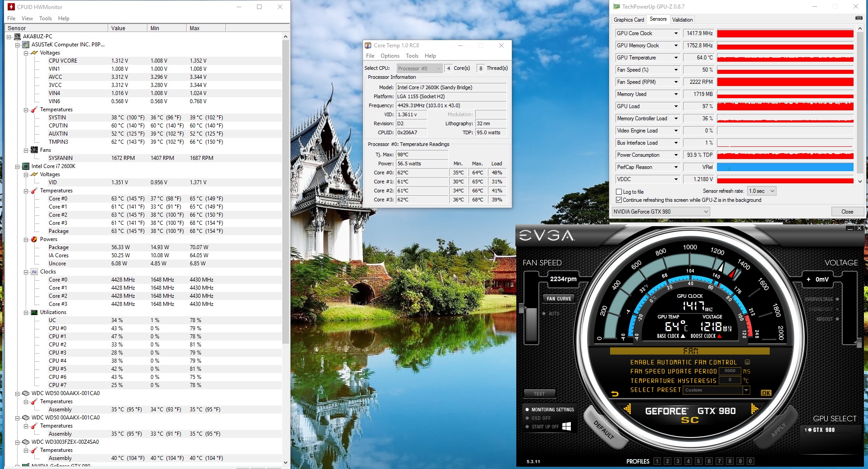Click the ASUSTeK motherboard icon

pyautogui.click(x=26, y=45)
